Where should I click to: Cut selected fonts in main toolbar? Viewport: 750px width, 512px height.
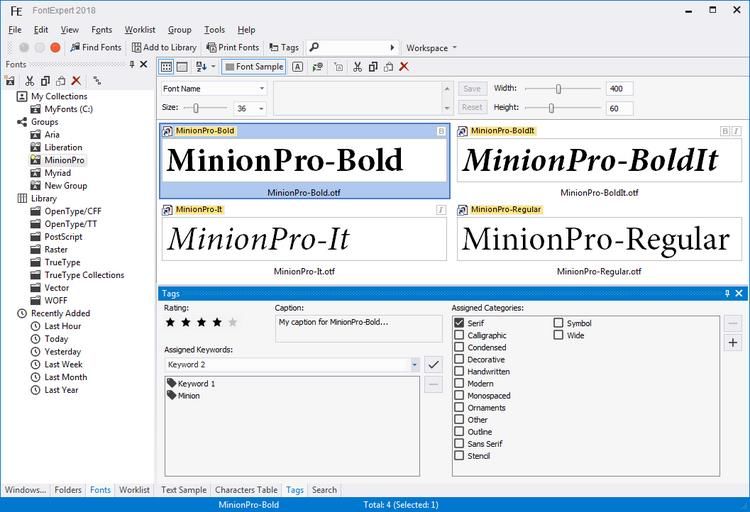[x=357, y=67]
